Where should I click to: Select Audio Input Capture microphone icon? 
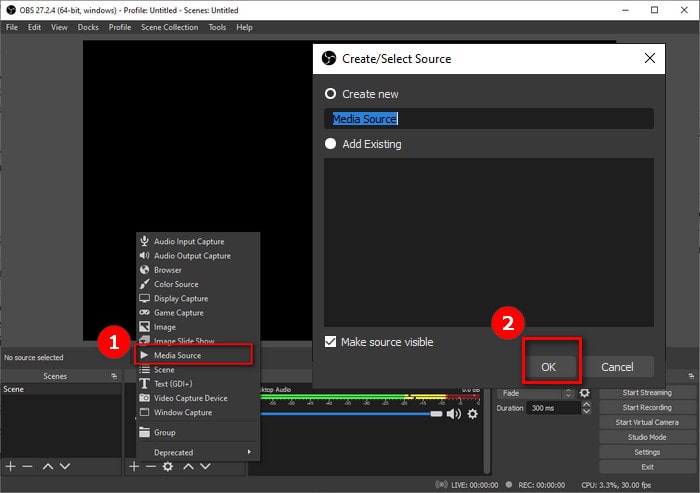(x=145, y=241)
